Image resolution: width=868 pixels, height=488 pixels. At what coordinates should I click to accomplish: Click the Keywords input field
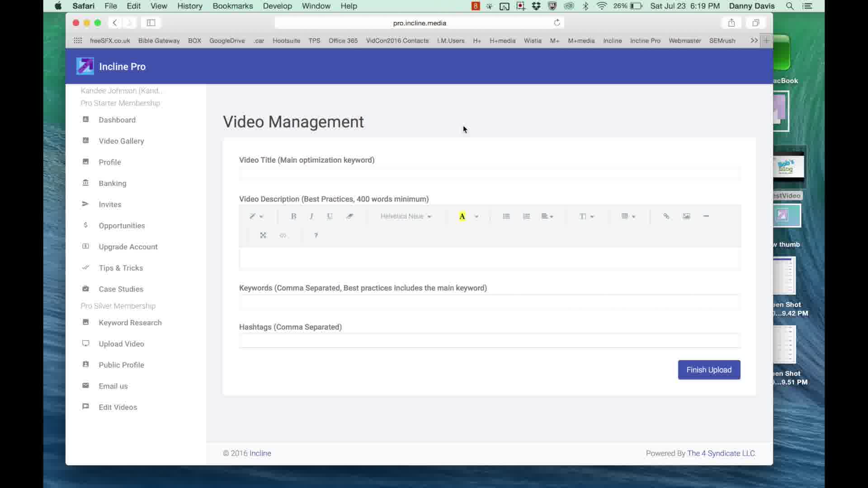pyautogui.click(x=490, y=302)
